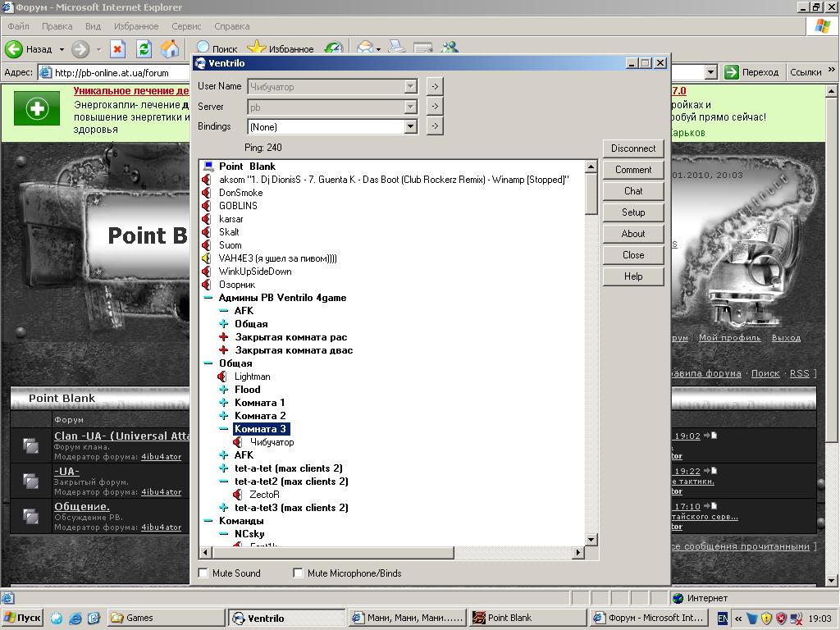Click the yellow speaker icon beside VAH4E3

pos(207,258)
